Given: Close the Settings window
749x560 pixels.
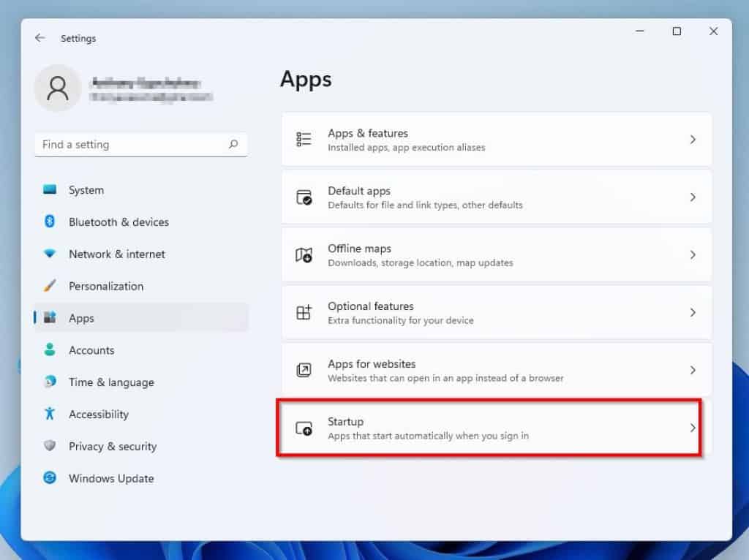Looking at the screenshot, I should [x=713, y=31].
